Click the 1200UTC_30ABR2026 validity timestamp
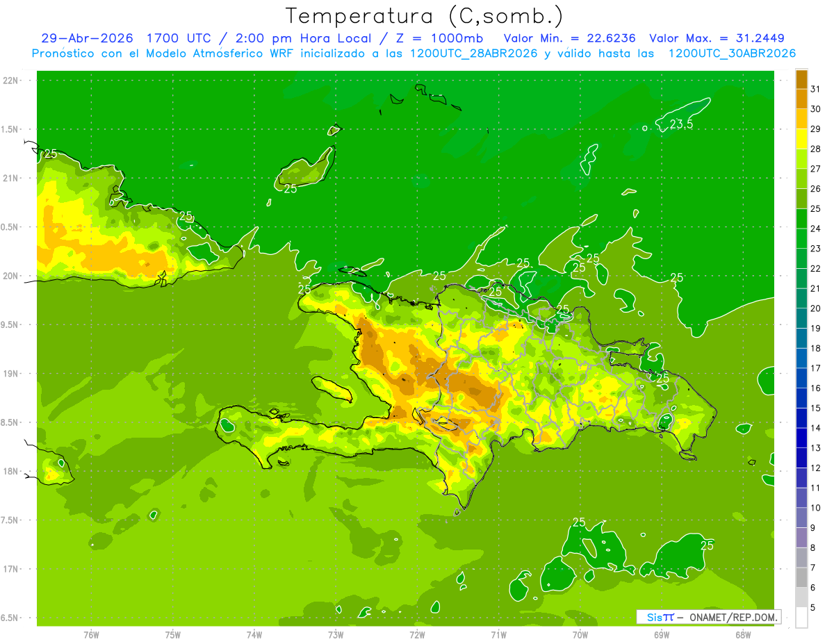This screenshot has width=834, height=644. (732, 53)
